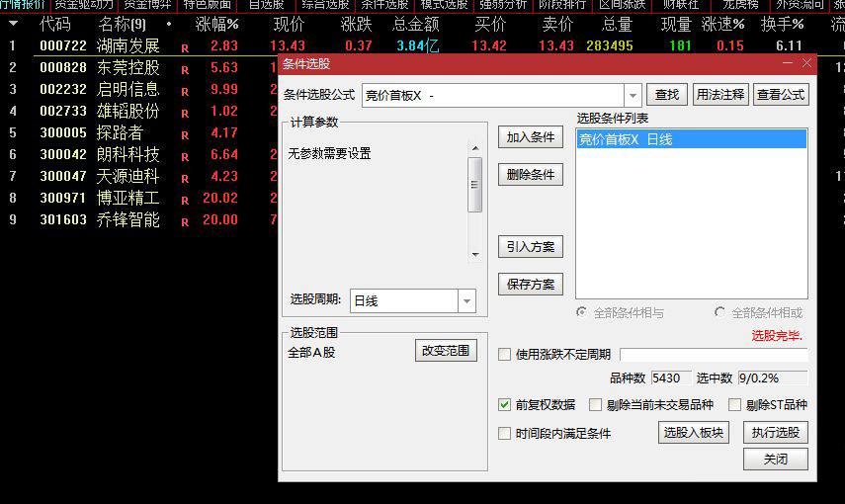Select 全部条件相与 radio button
The height and width of the screenshot is (504, 845).
point(581,312)
